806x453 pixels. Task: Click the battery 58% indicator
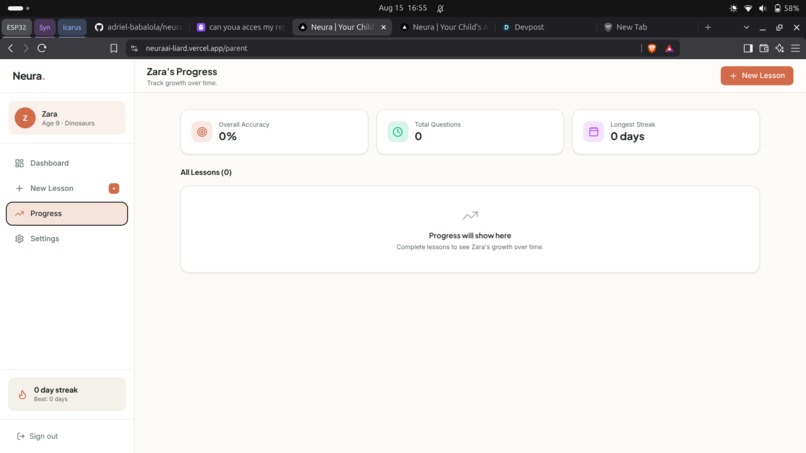786,8
